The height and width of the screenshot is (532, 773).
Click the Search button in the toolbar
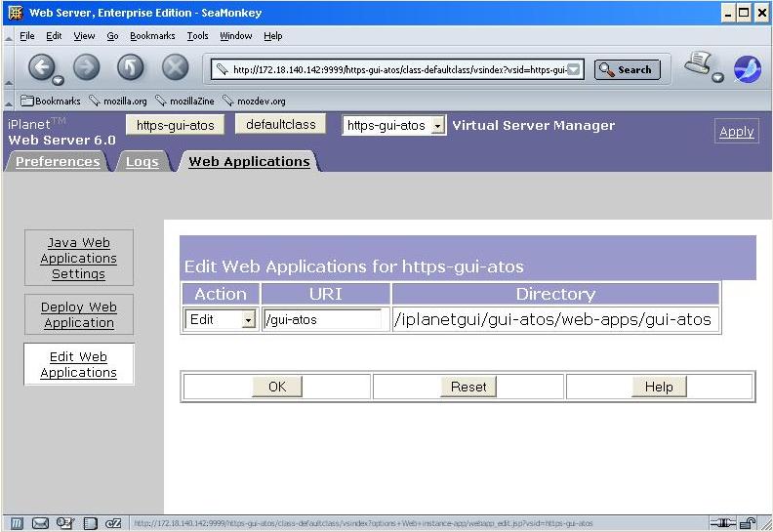tap(627, 69)
